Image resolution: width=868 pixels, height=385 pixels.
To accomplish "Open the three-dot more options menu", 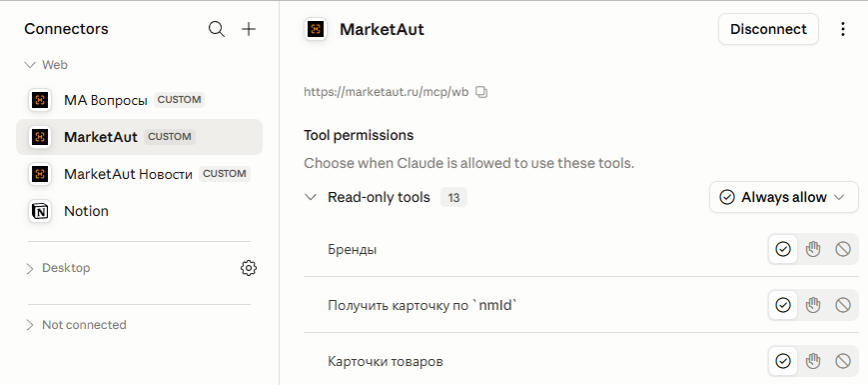I will pyautogui.click(x=843, y=29).
